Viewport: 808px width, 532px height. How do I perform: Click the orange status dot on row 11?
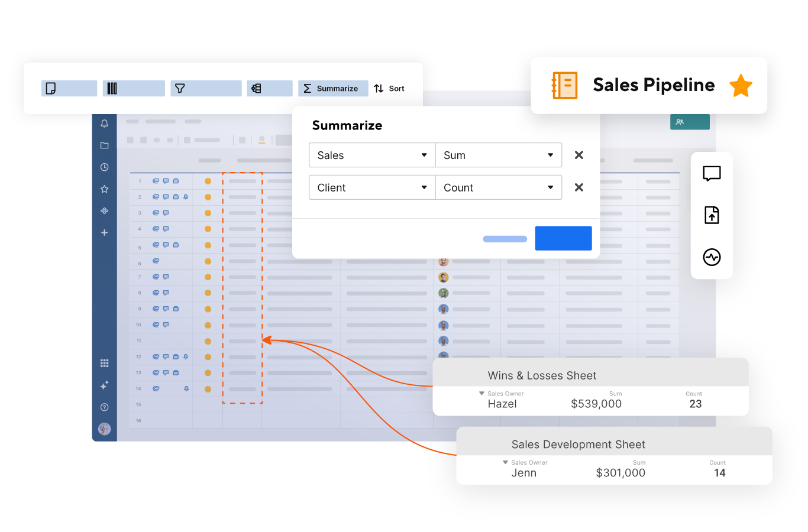208,341
